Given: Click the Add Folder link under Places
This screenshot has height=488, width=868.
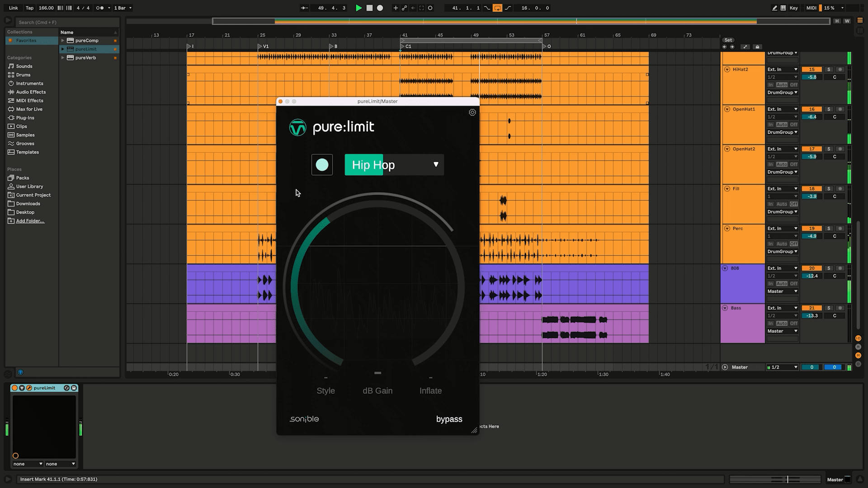Looking at the screenshot, I should point(30,221).
